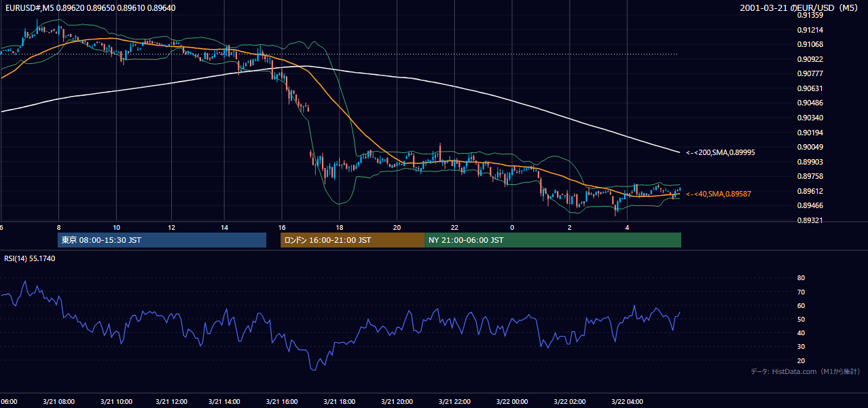Click hour tick 18 under the price chart

[x=340, y=227]
